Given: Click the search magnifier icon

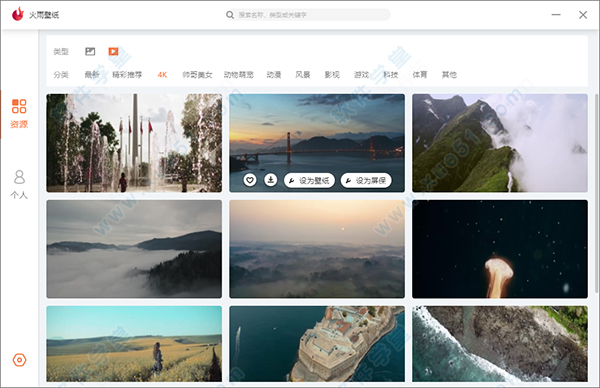Looking at the screenshot, I should (x=230, y=15).
